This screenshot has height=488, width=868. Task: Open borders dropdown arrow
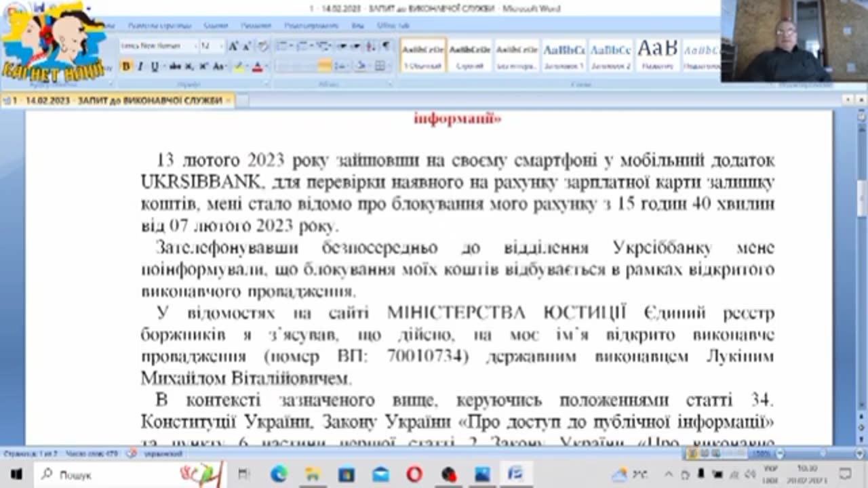(389, 66)
